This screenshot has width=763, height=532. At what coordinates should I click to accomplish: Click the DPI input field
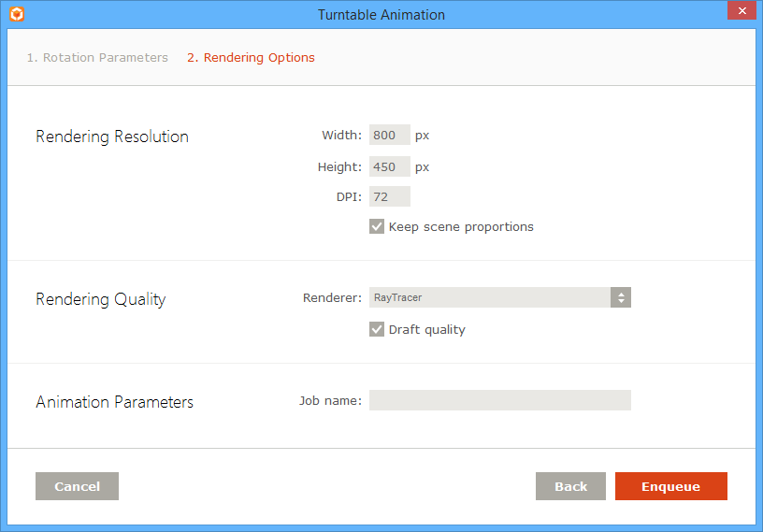point(389,196)
